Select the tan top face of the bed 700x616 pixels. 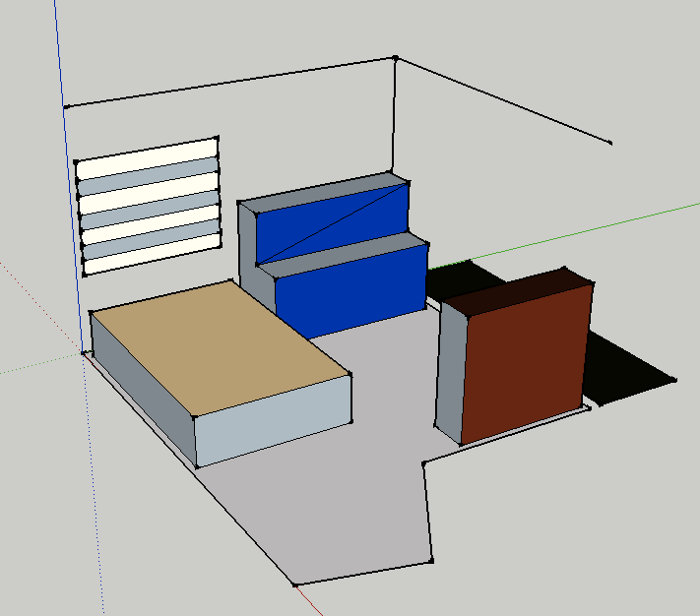221,348
